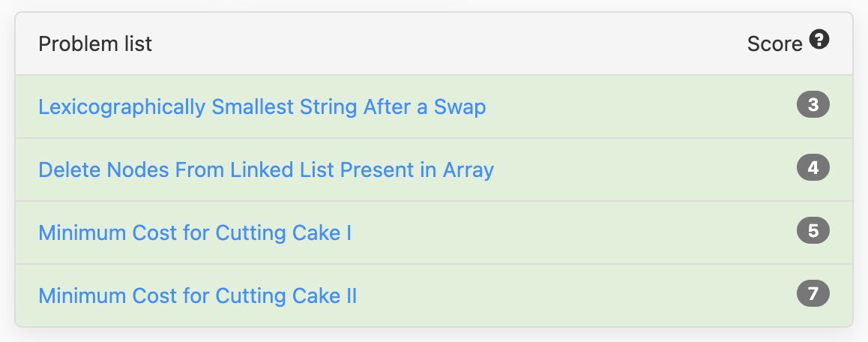The height and width of the screenshot is (342, 868).
Task: Click the Roman numeral II in the last problem link
Action: point(351,296)
